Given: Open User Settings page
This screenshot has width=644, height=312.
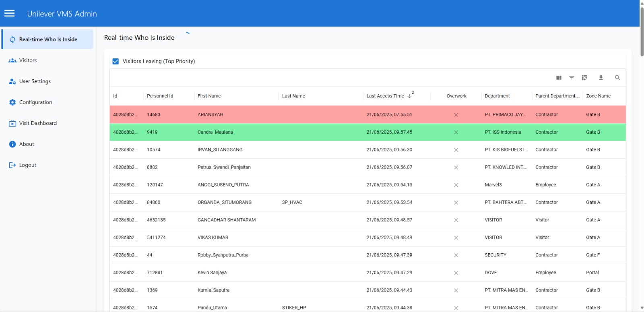Looking at the screenshot, I should [x=35, y=81].
